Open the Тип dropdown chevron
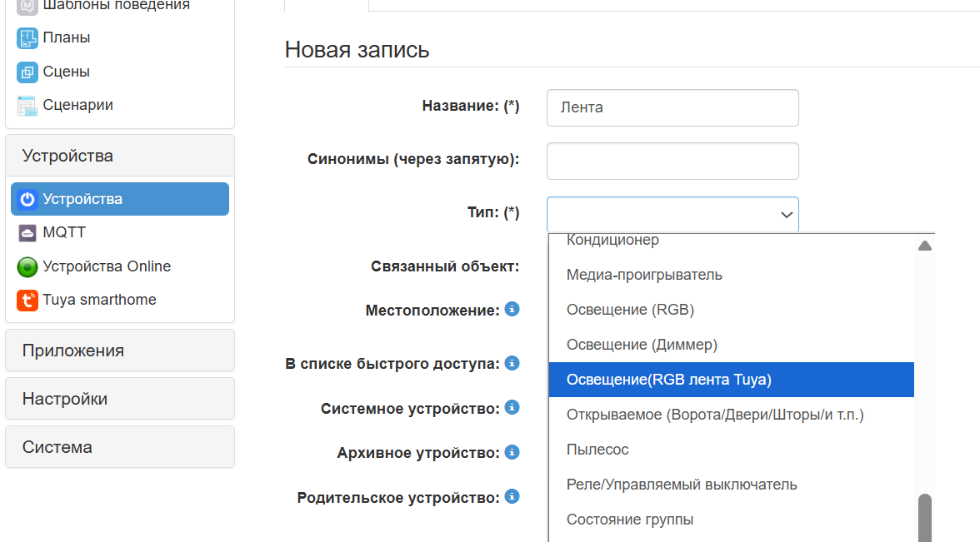The height and width of the screenshot is (542, 980). pyautogui.click(x=786, y=215)
